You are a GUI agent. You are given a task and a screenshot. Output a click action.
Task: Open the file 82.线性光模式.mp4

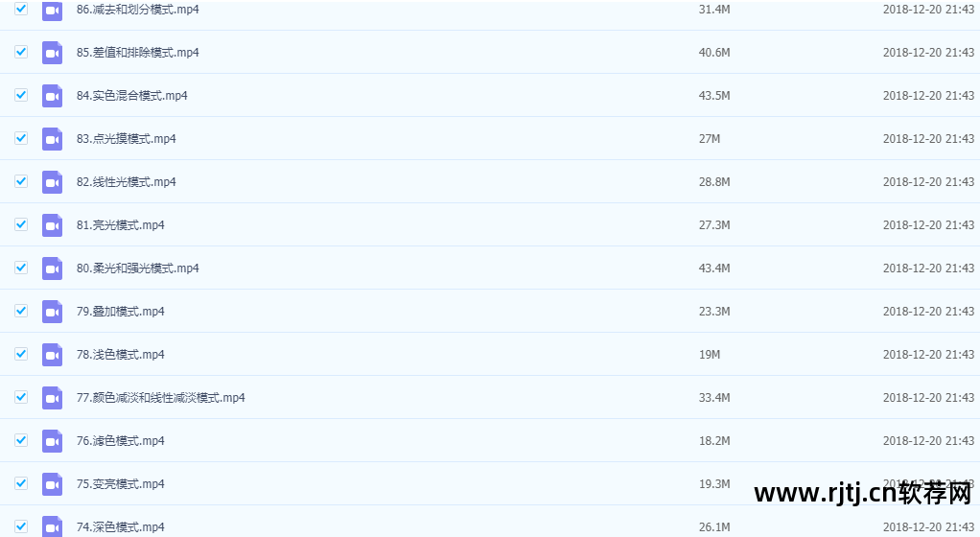point(127,182)
